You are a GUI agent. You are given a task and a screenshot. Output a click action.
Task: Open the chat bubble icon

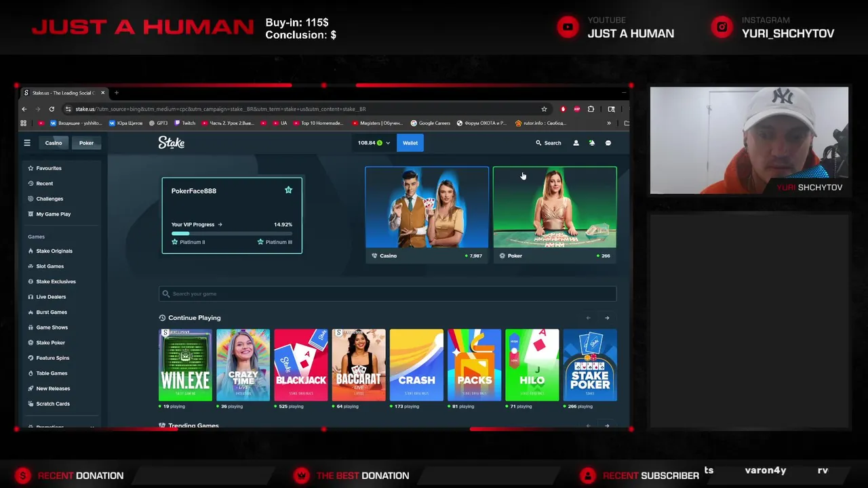(608, 143)
